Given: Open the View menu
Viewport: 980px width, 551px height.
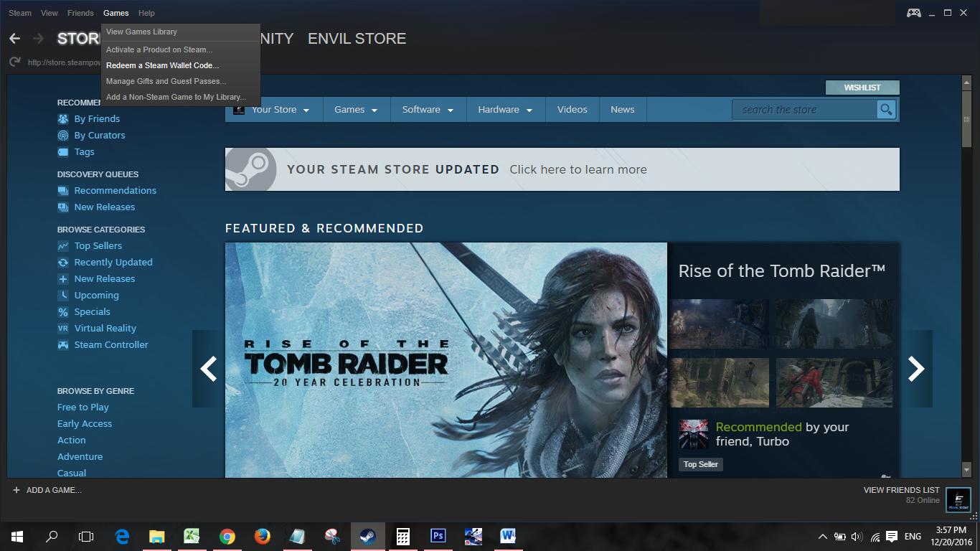Looking at the screenshot, I should (x=50, y=13).
